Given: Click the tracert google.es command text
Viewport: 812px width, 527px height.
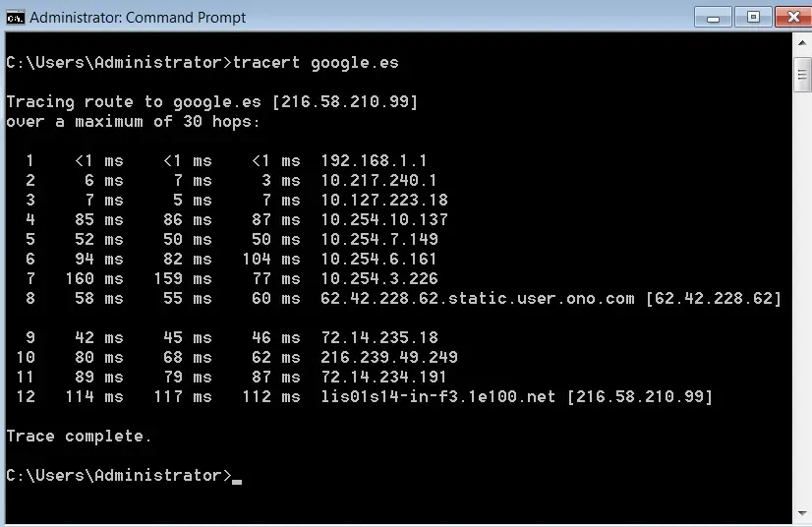Looking at the screenshot, I should tap(316, 63).
